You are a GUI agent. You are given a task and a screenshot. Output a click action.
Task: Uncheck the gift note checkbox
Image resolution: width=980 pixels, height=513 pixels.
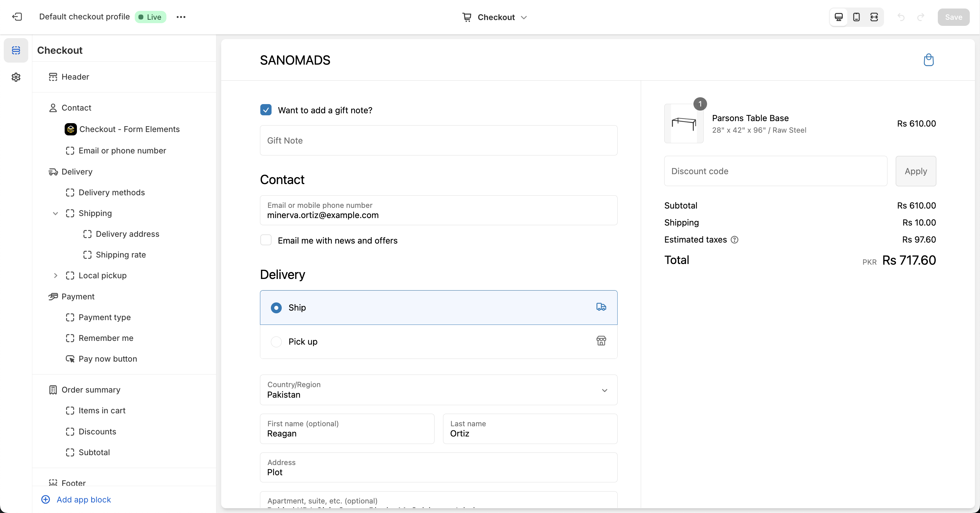266,110
